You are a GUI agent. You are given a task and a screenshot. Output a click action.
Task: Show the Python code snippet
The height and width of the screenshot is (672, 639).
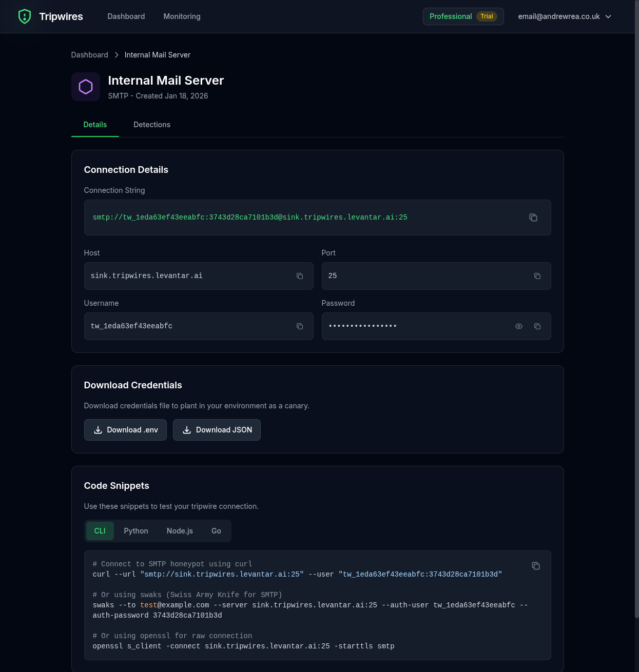(136, 531)
